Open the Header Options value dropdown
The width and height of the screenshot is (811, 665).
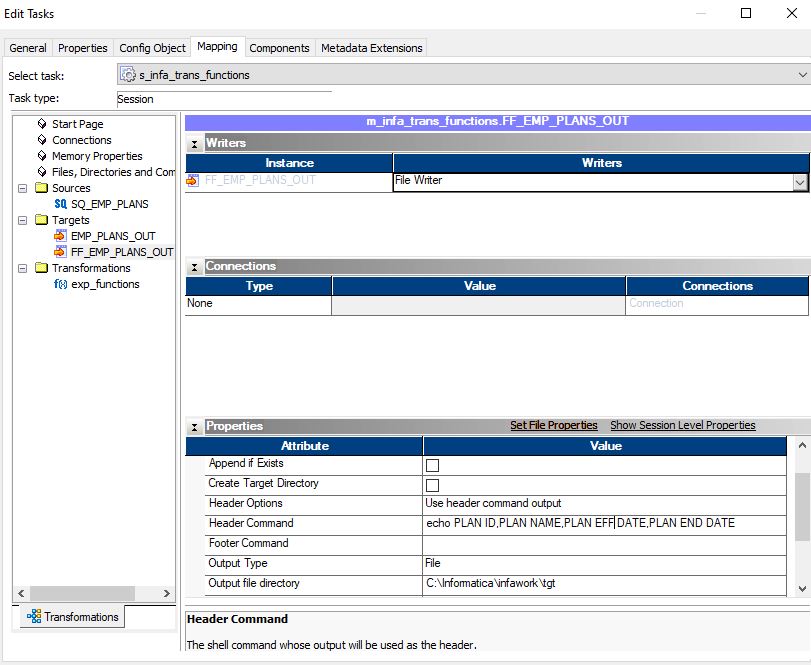[604, 503]
